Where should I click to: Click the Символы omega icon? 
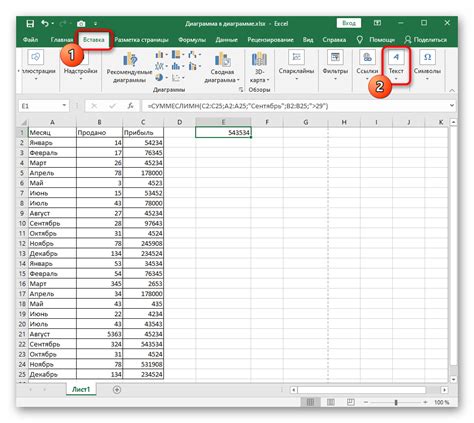tap(427, 57)
